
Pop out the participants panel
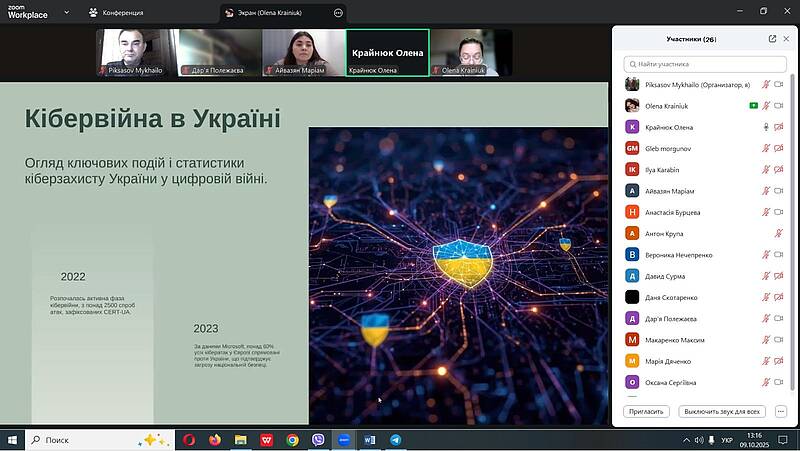[772, 39]
